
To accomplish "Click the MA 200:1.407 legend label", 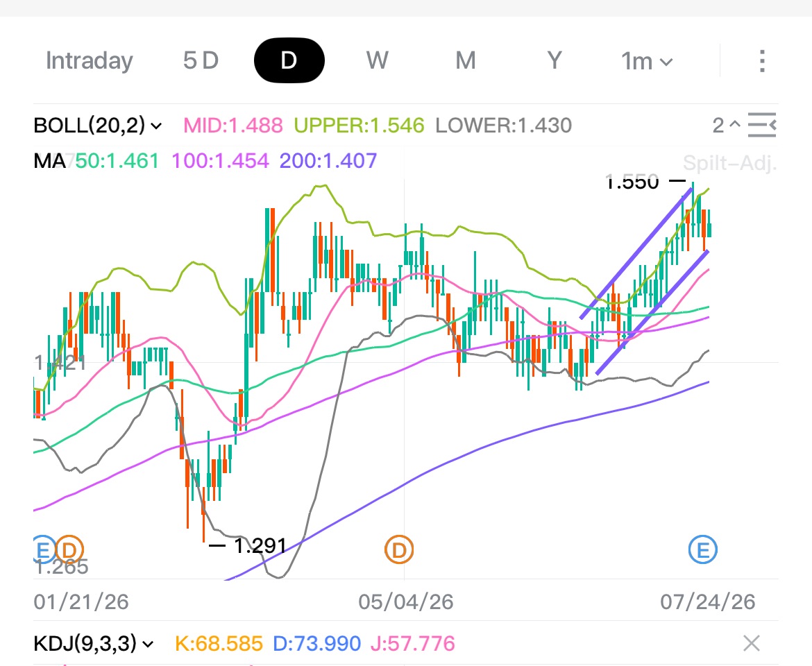I will click(328, 161).
